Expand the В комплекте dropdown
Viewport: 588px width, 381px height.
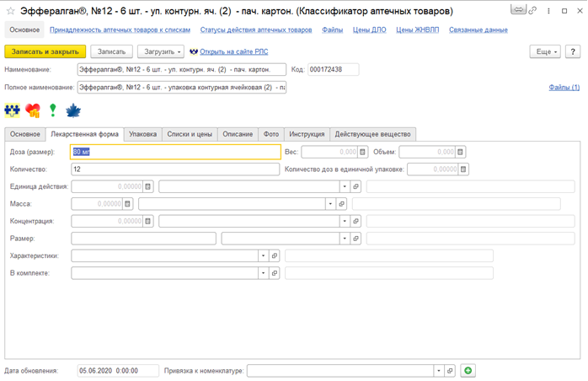263,273
